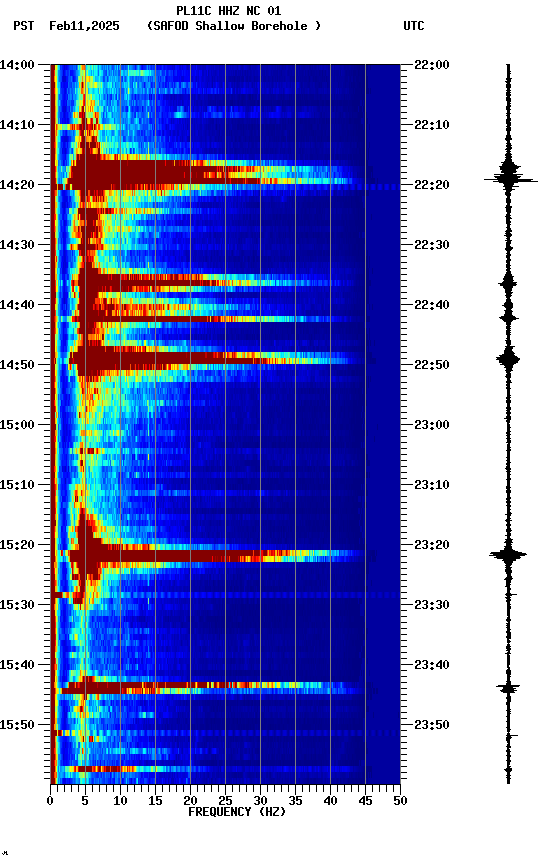The width and height of the screenshot is (552, 864).
Task: Click the 14:30 PST time label
Action: (17, 245)
